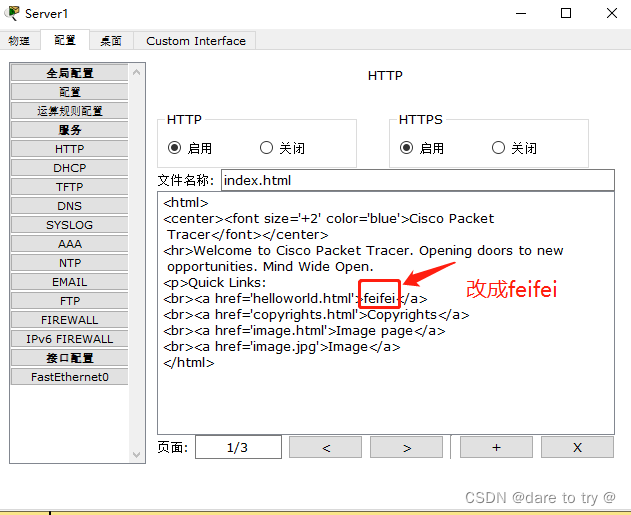Select HTTP 关闭 radio button
The height and width of the screenshot is (515, 631).
coord(266,148)
